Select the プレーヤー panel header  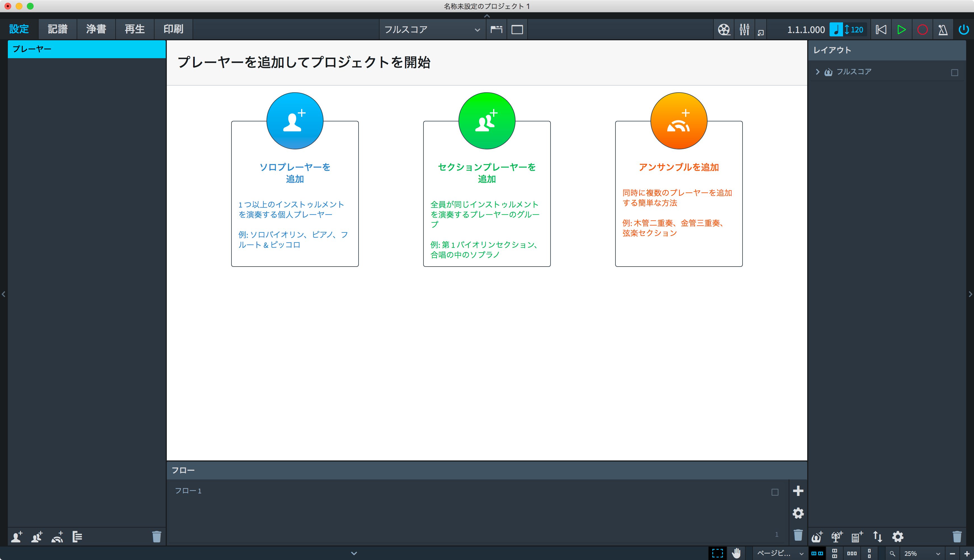86,49
